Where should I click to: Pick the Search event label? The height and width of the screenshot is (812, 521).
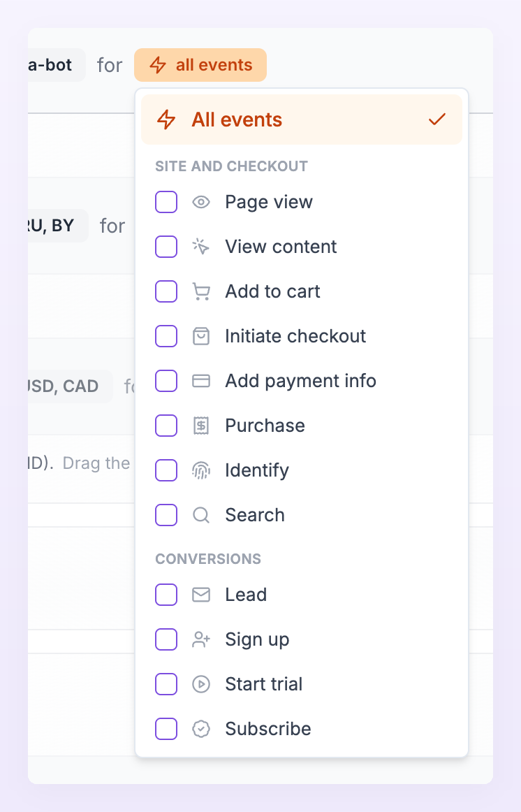click(x=254, y=515)
